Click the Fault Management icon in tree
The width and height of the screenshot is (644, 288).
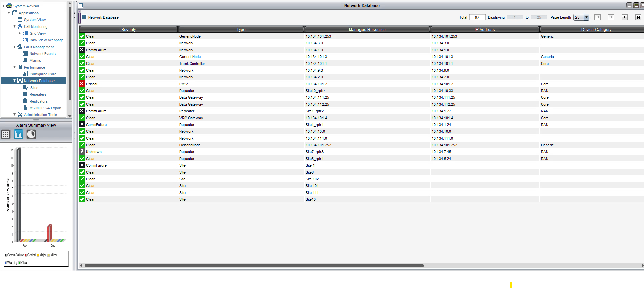click(20, 47)
